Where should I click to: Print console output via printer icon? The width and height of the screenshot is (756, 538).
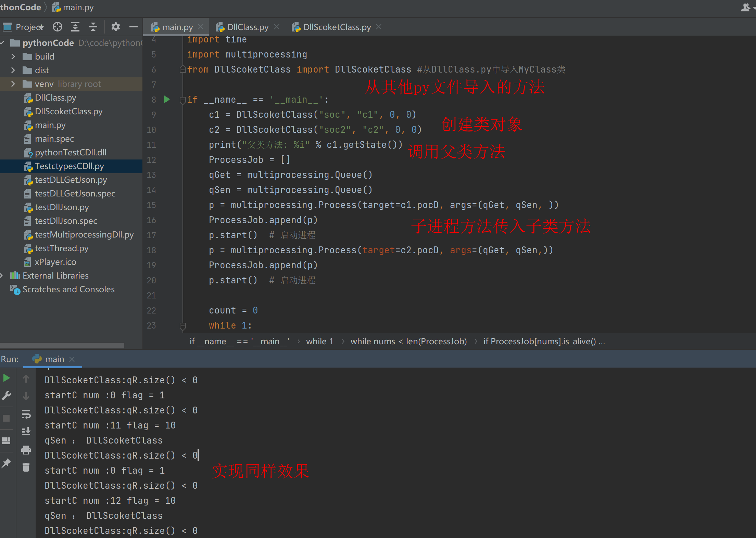click(x=26, y=450)
